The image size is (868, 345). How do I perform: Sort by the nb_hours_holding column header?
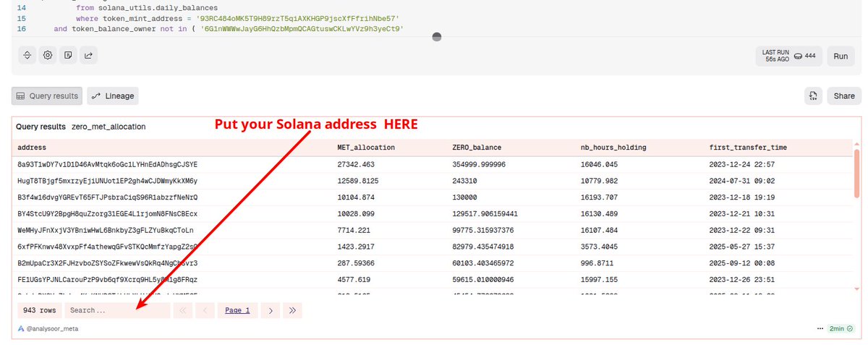[614, 148]
